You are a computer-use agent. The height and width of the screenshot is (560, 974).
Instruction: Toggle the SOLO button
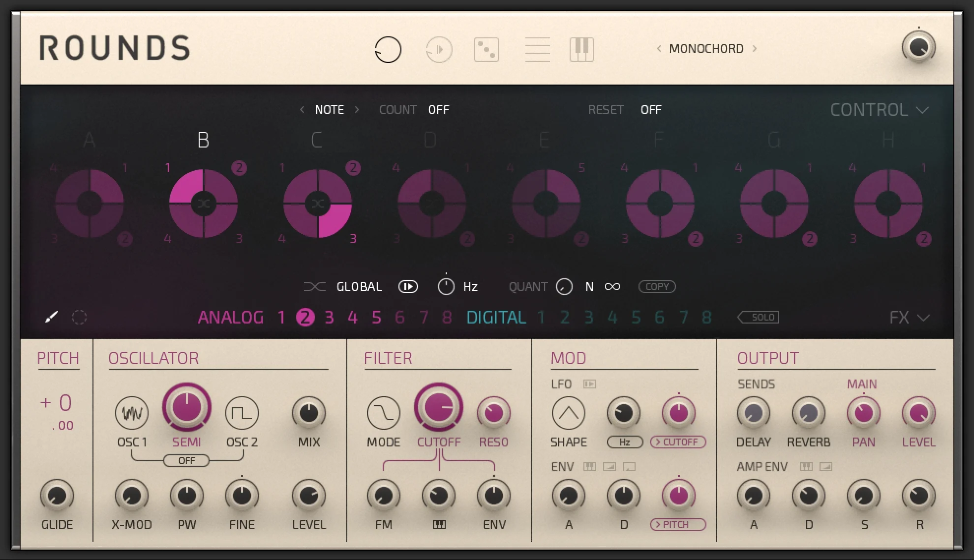[x=758, y=318]
